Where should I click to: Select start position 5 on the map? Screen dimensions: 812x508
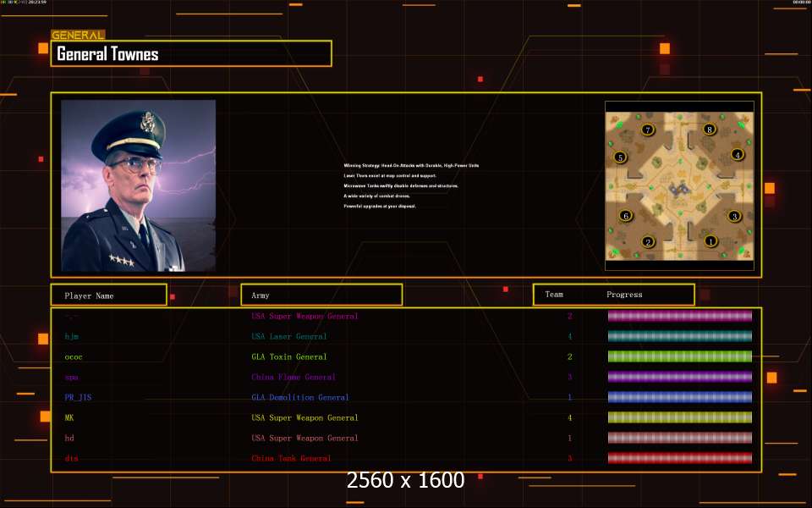[620, 157]
